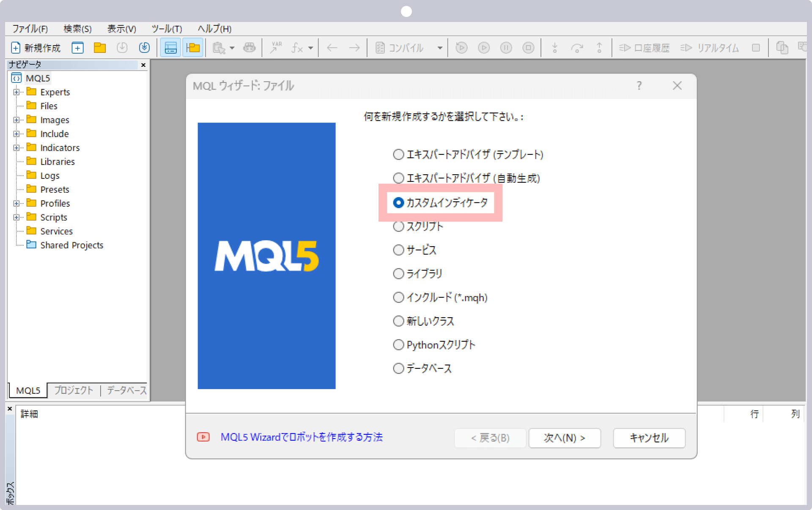Switch to the プロジェクト navigator tab
The height and width of the screenshot is (510, 812).
click(73, 390)
